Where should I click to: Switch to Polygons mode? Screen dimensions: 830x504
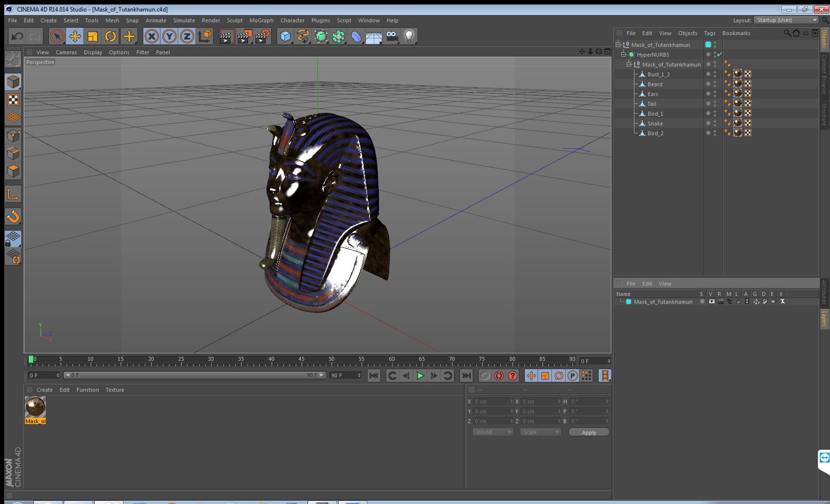click(13, 171)
